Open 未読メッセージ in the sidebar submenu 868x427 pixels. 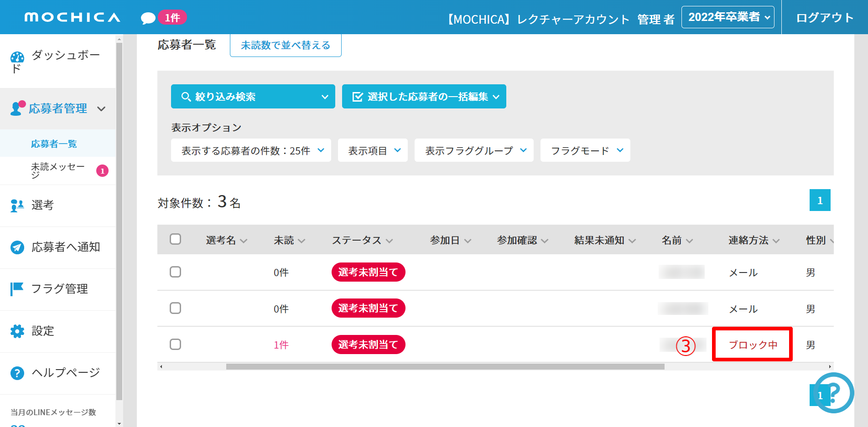point(58,170)
